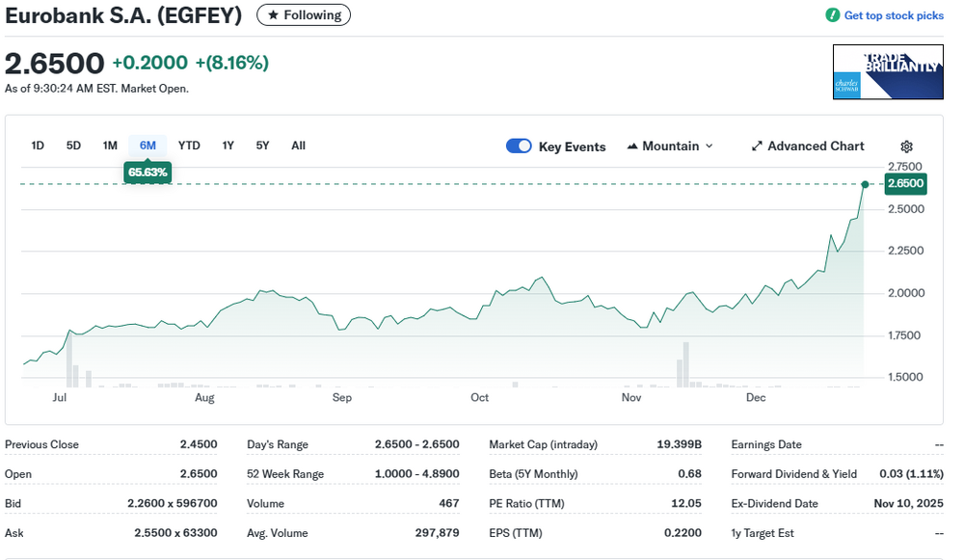Click the tall volume bar in November
964x560 pixels.
pos(685,364)
